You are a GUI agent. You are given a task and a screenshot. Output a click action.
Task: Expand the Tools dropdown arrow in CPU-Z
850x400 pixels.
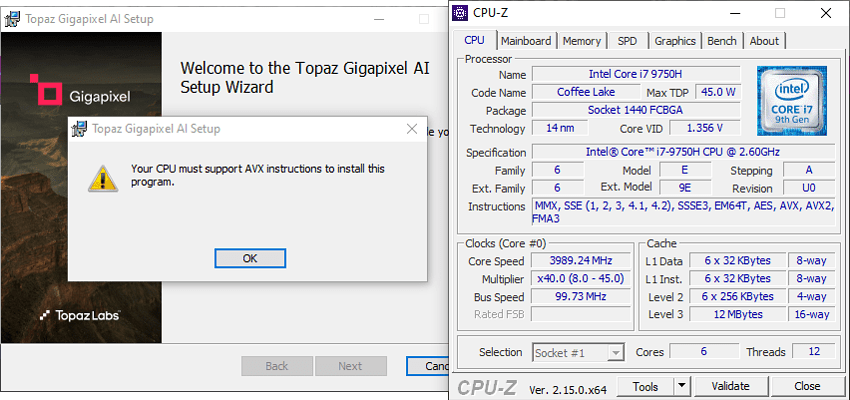tap(681, 386)
